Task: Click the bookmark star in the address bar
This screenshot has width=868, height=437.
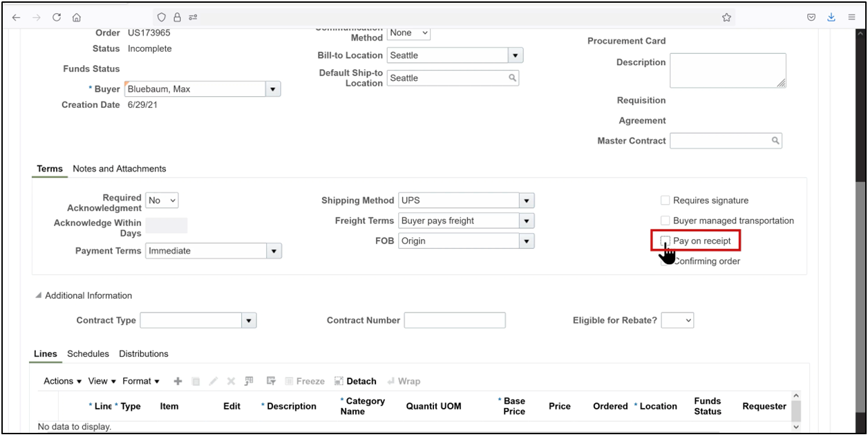Action: [x=727, y=17]
